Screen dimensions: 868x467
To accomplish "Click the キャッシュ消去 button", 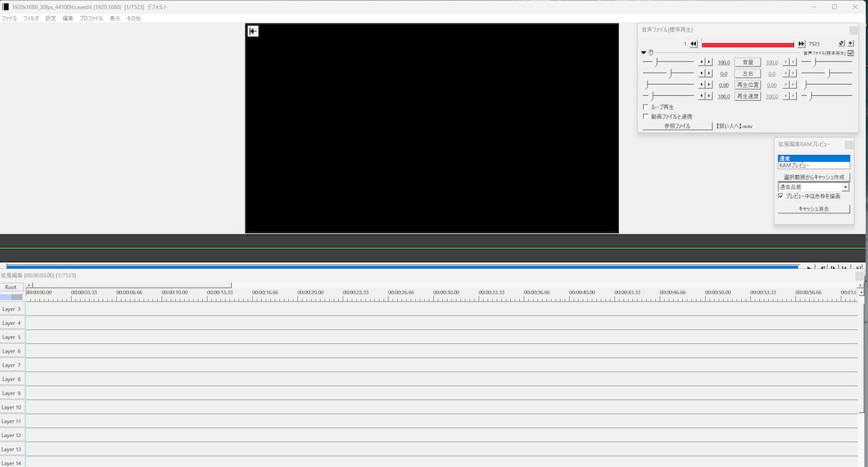I will click(814, 209).
